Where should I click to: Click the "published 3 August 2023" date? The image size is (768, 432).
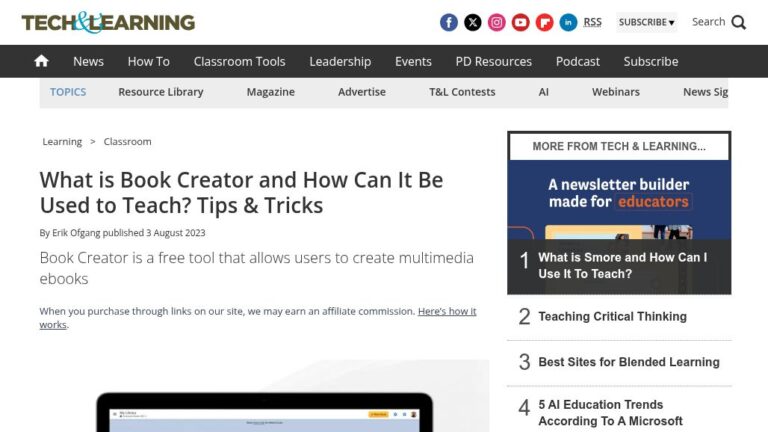[154, 233]
